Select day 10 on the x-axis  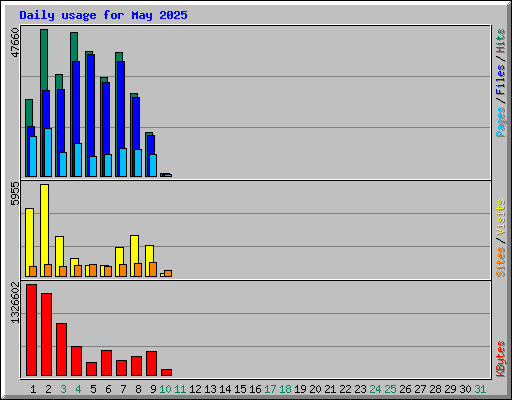tap(165, 389)
